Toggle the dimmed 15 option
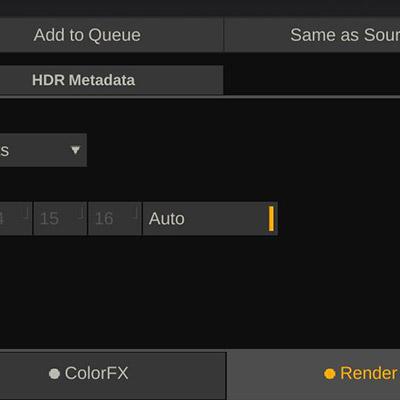400x400 pixels. pyautogui.click(x=60, y=218)
